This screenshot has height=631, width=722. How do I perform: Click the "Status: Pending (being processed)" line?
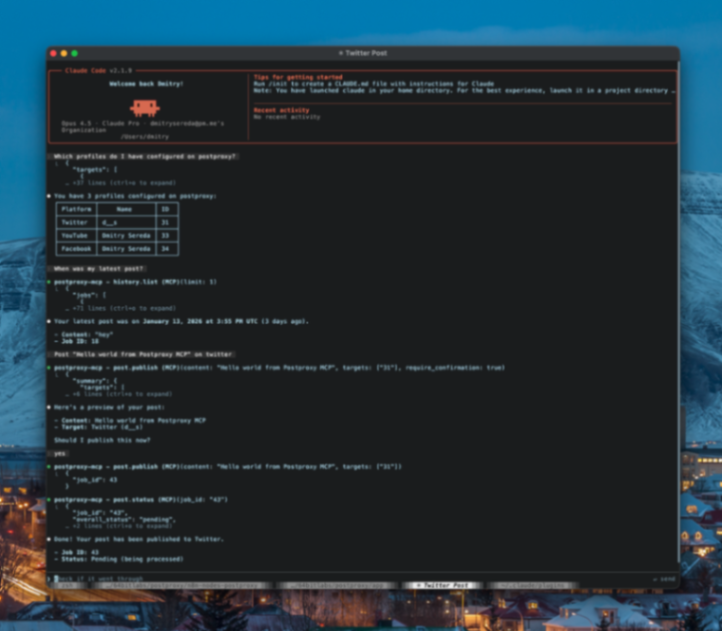tap(122, 559)
